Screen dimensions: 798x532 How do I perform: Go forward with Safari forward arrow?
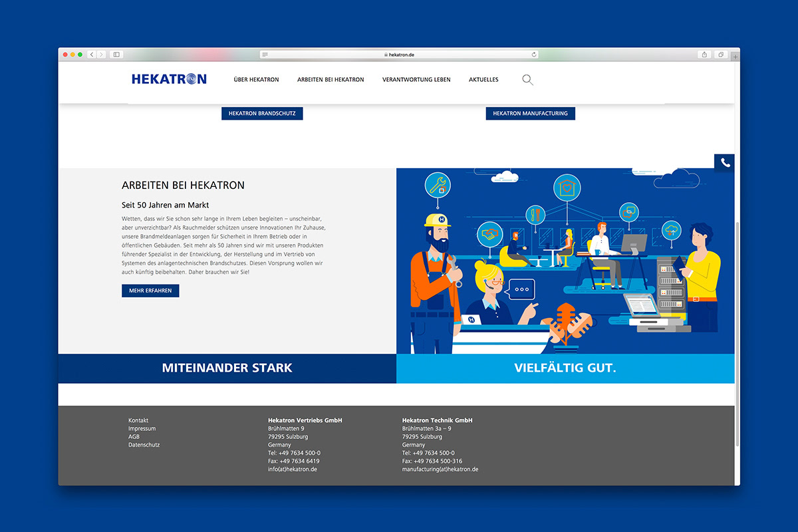click(101, 55)
